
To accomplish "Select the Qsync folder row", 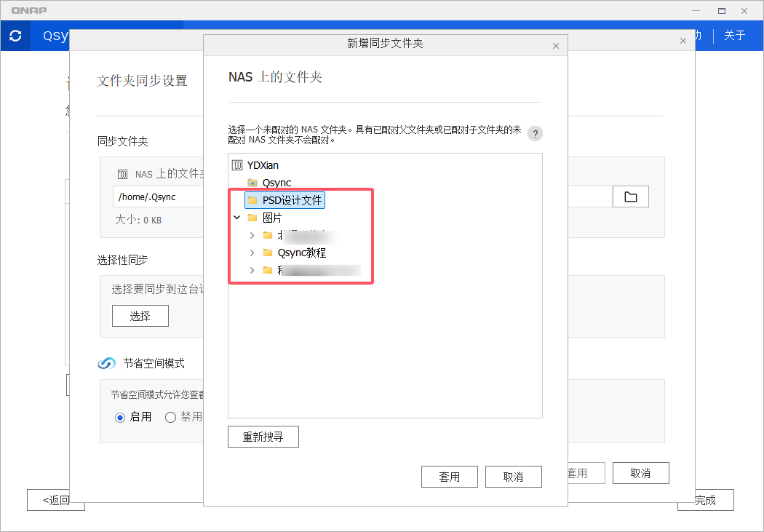I will (276, 183).
